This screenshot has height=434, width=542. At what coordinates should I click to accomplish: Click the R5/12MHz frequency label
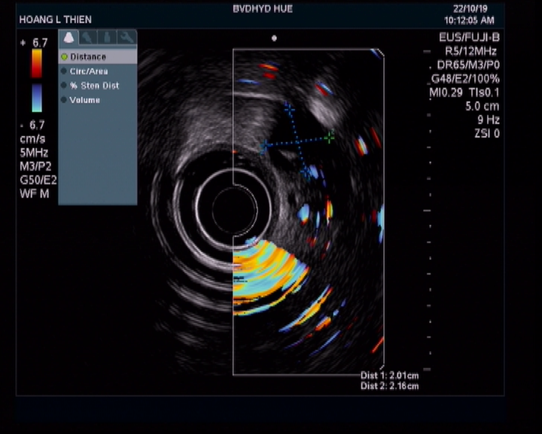(470, 51)
